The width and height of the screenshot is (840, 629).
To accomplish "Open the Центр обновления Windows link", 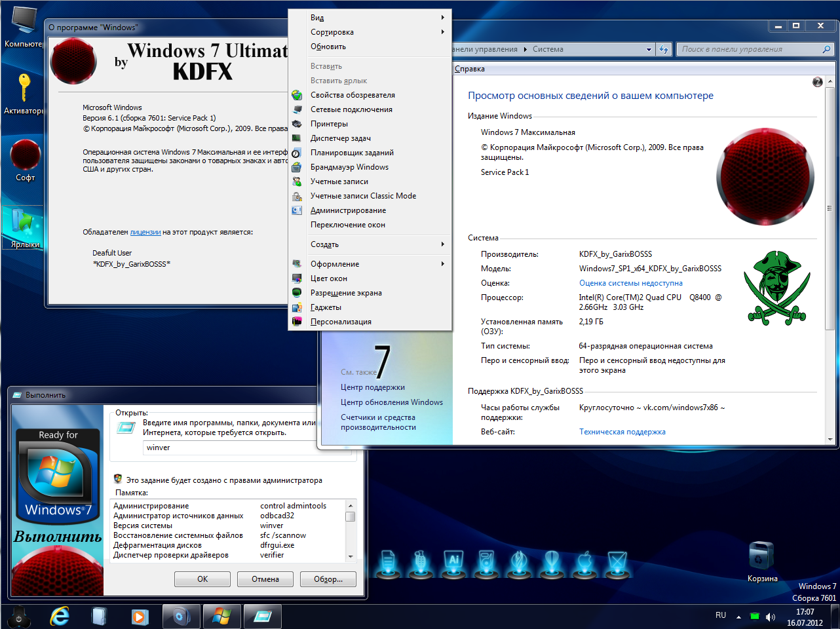I will tap(391, 402).
